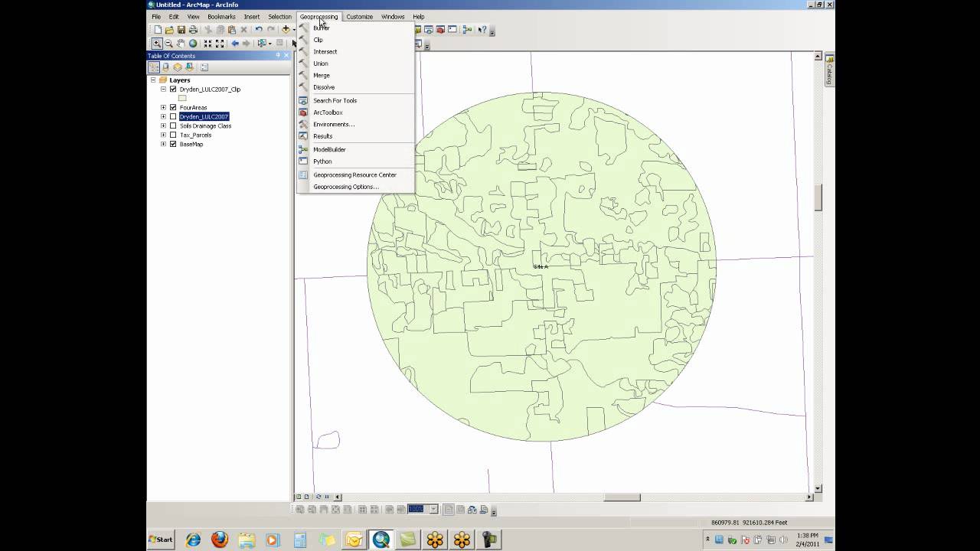Go back to previous extent arrow
The height and width of the screenshot is (551, 980).
235,44
